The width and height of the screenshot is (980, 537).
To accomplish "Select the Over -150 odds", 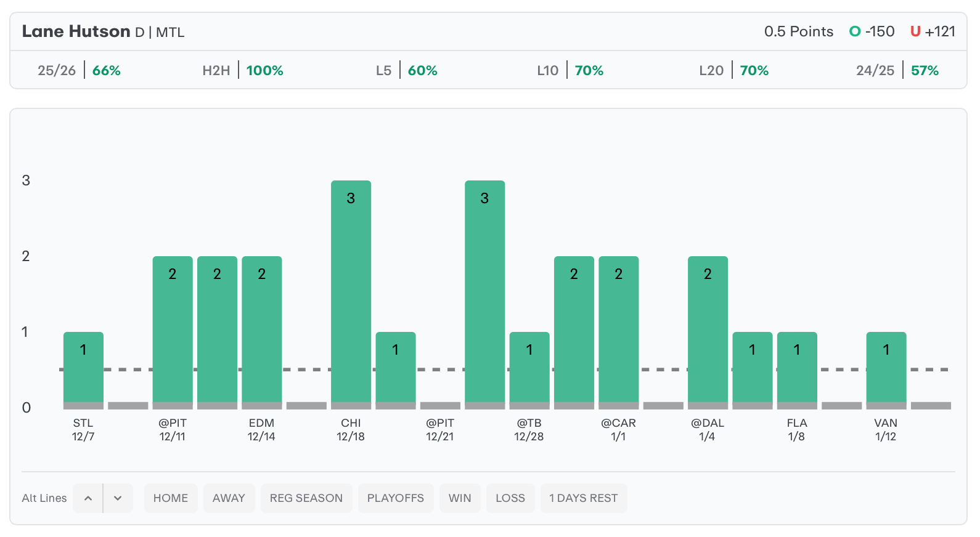I will pos(872,31).
